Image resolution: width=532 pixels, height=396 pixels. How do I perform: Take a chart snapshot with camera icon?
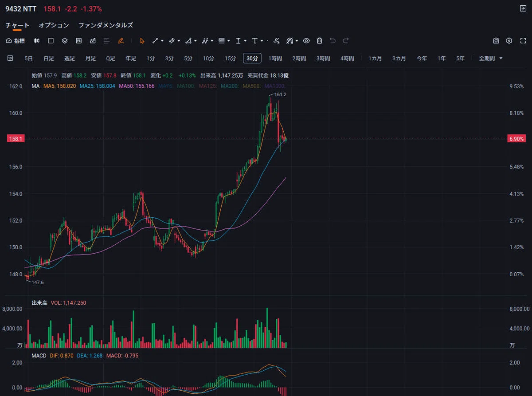(x=496, y=41)
